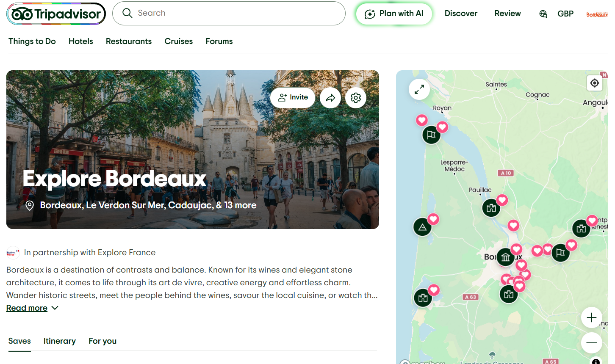Go to Forums section
This screenshot has width=615, height=364.
[x=219, y=41]
